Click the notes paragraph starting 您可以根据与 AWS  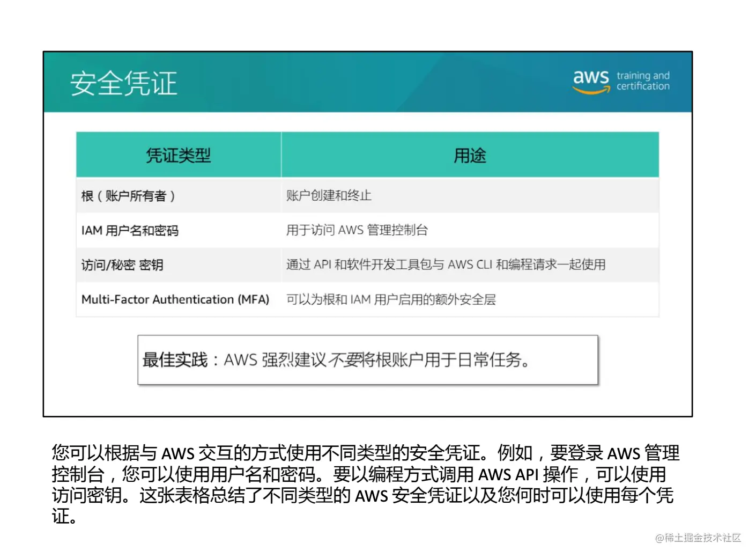[366, 484]
